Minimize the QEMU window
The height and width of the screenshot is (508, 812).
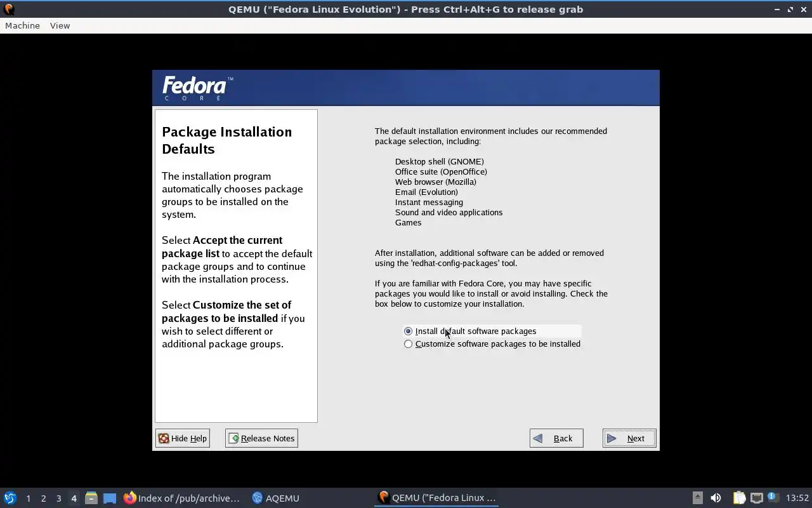click(777, 9)
